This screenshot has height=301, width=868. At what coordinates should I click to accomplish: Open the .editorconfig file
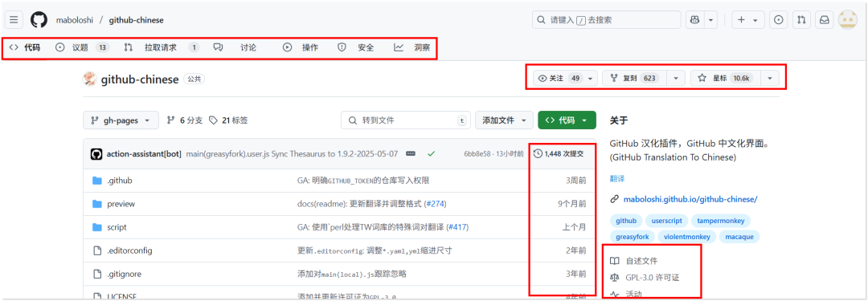(129, 250)
